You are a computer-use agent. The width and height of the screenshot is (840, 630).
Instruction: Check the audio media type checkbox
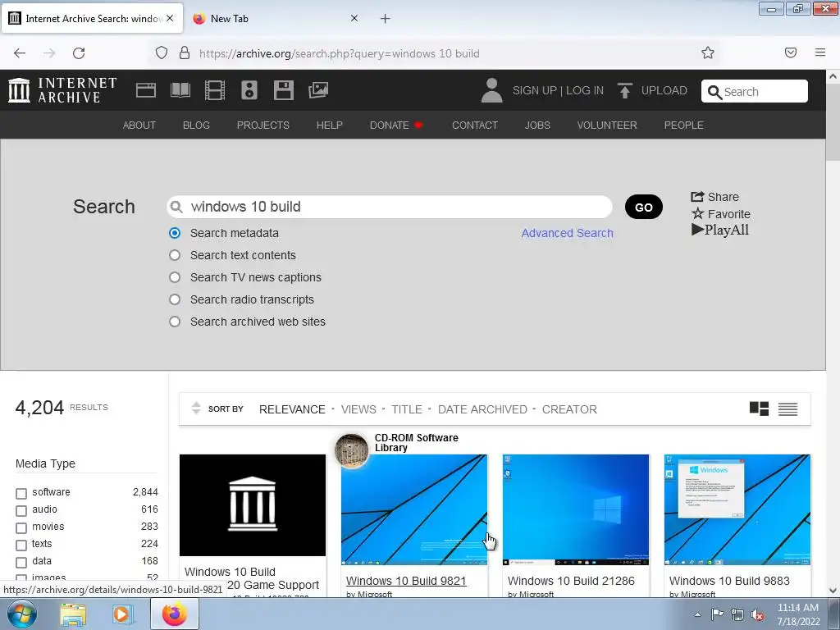point(21,510)
